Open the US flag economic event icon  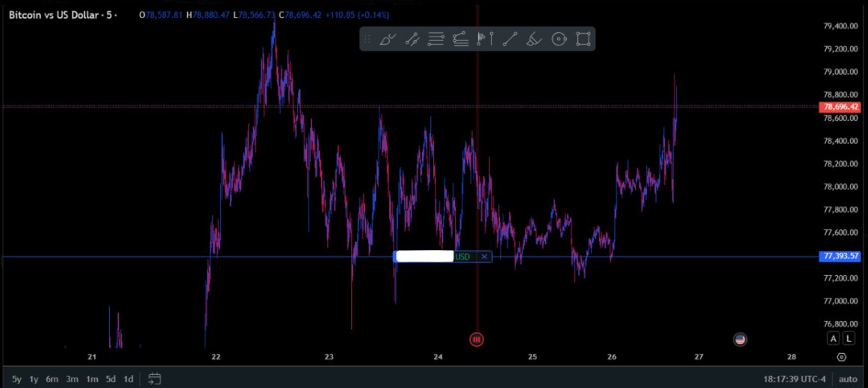[740, 339]
